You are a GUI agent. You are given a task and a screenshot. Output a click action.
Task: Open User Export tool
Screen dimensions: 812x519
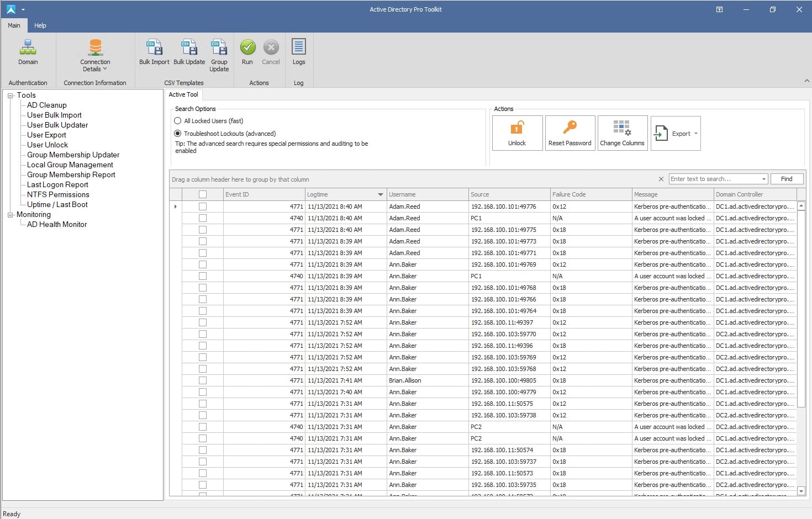click(x=46, y=135)
